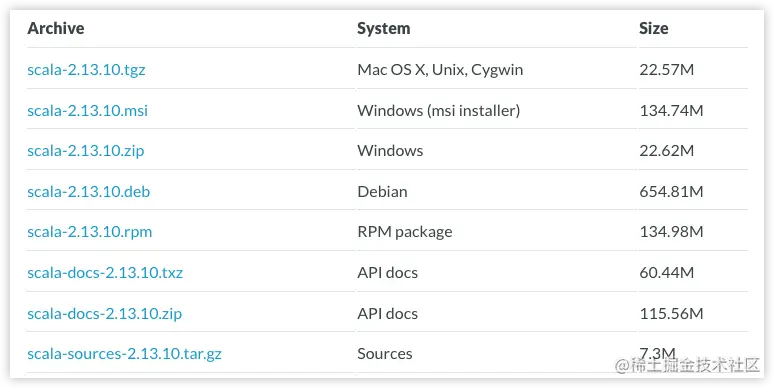This screenshot has width=774, height=388.
Task: Open the scala-docs-2.13.10.txz link
Action: point(105,272)
